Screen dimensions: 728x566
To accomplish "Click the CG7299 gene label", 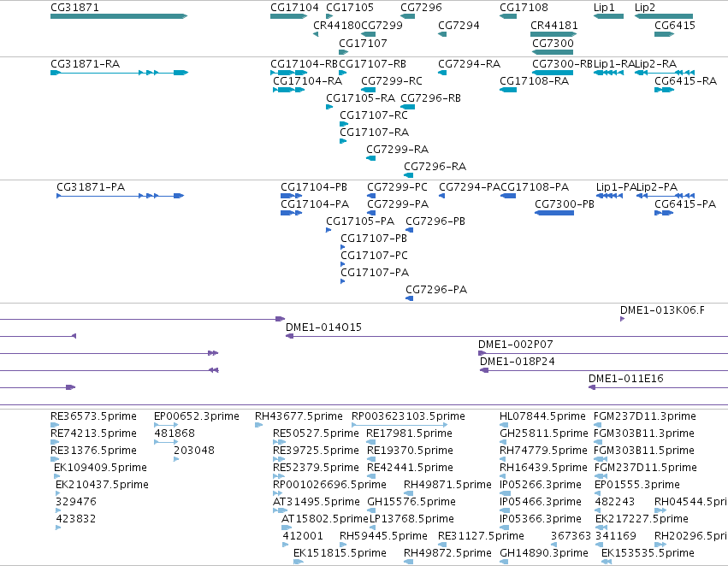I will tap(382, 25).
